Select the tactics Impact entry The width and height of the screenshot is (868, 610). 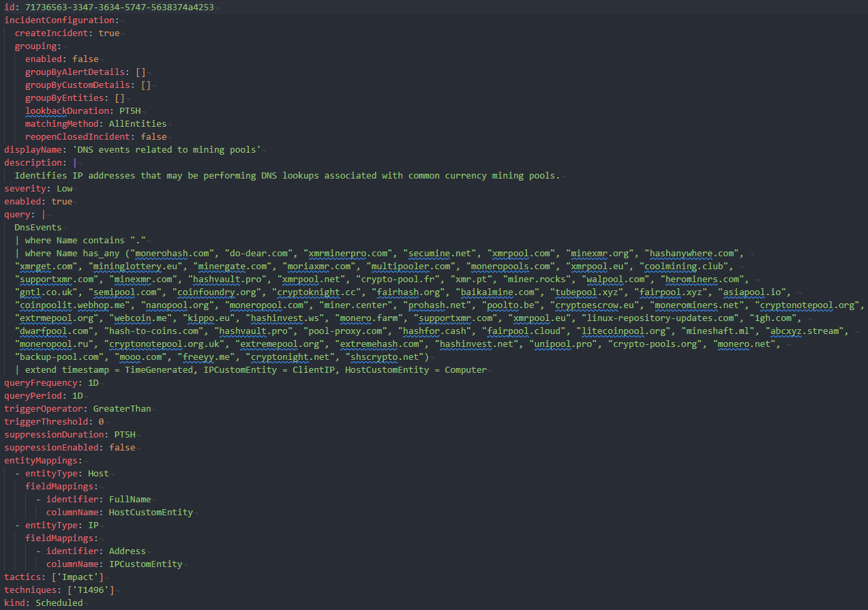click(x=75, y=577)
